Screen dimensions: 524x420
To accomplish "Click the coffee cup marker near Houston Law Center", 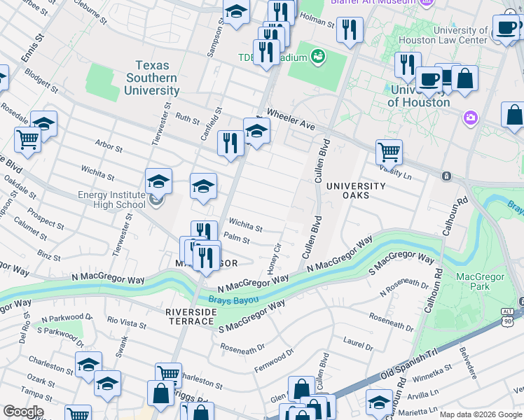I will [506, 29].
